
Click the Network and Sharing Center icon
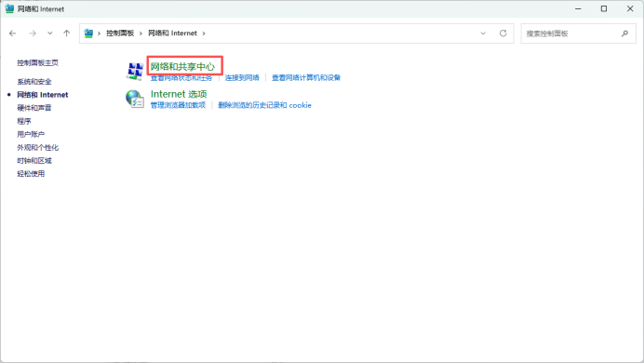(x=135, y=71)
